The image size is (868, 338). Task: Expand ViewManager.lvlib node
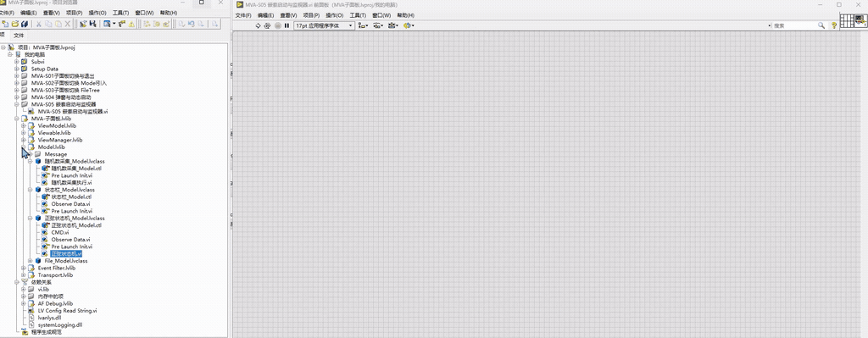23,140
